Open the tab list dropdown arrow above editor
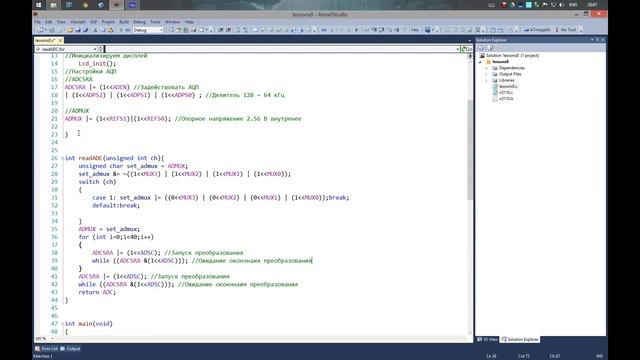The height and width of the screenshot is (360, 640). point(469,40)
